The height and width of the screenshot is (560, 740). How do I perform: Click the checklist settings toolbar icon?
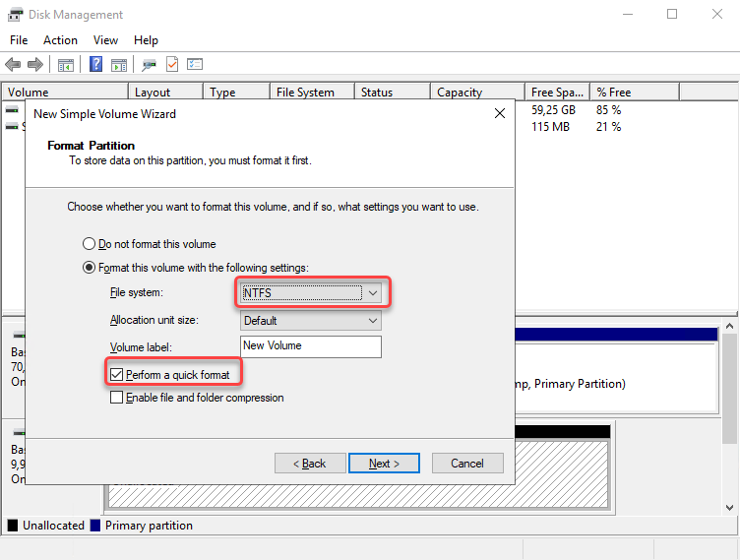point(195,65)
